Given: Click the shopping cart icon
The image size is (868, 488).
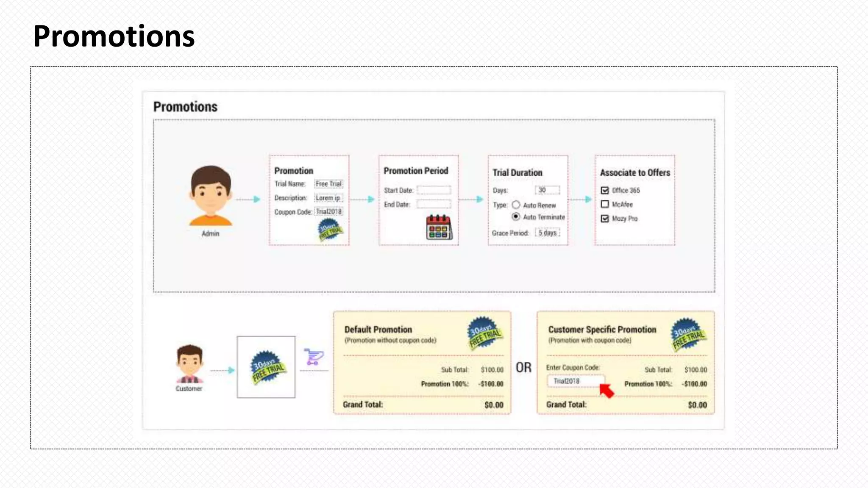Looking at the screenshot, I should (314, 357).
